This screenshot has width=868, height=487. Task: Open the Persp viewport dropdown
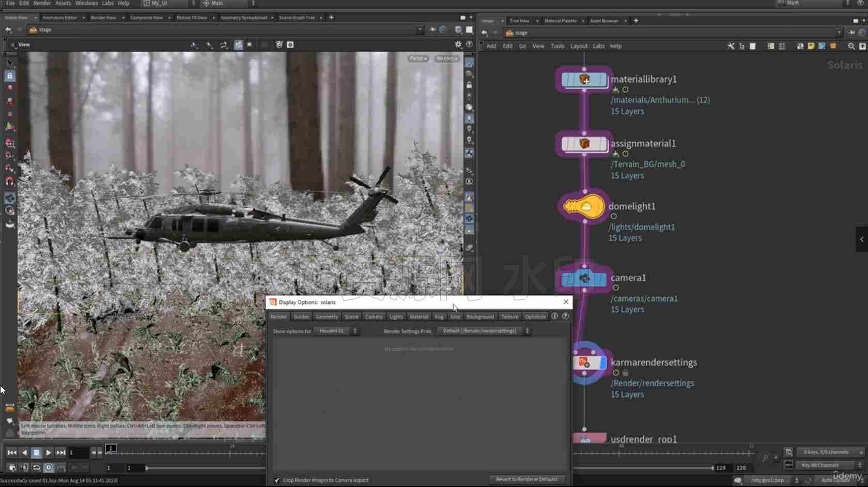418,58
